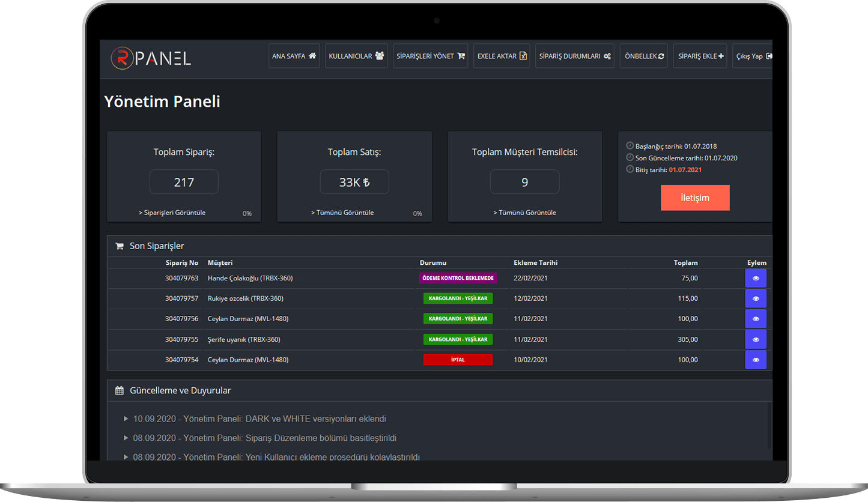Click the total orders value 217
This screenshot has width=868, height=502.
click(184, 182)
